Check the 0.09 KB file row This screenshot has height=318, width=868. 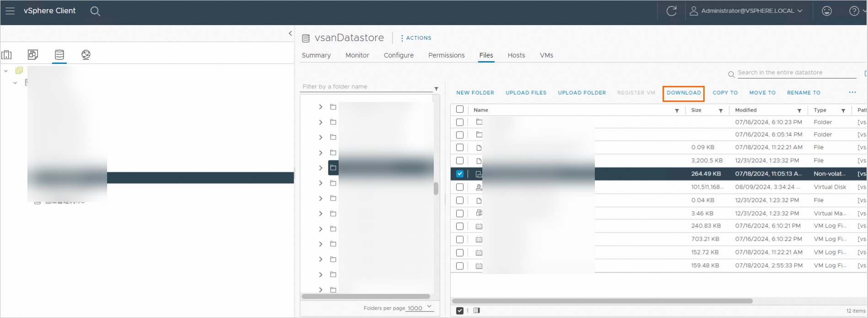point(460,148)
